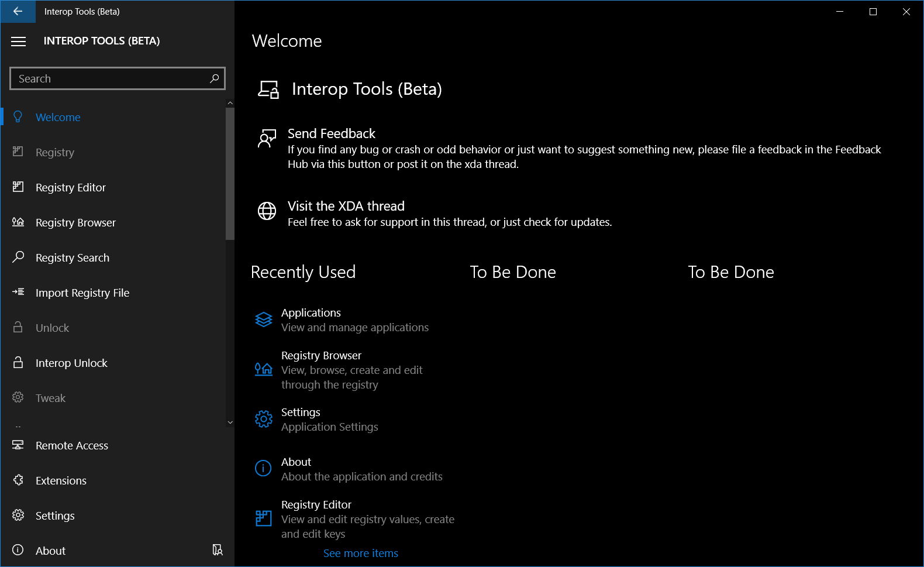924x567 pixels.
Task: Click the Applications layers icon
Action: [x=263, y=319]
